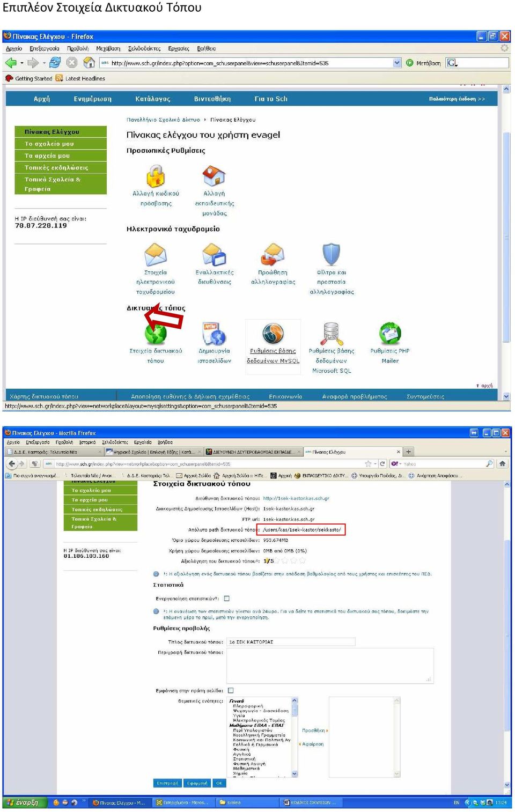Open Στοιχεία ηλεκτρονικού ταχυδρομείου envelope icon
515x812 pixels.
(156, 255)
